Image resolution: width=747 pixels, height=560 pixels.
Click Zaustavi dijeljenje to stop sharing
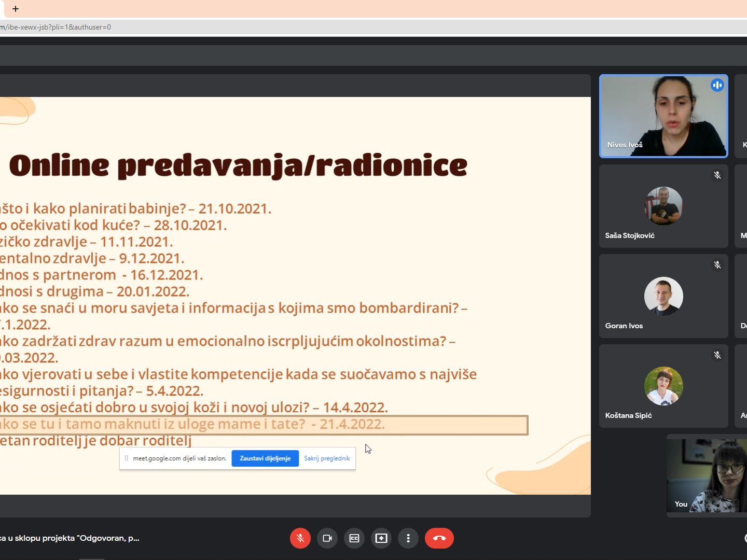265,458
